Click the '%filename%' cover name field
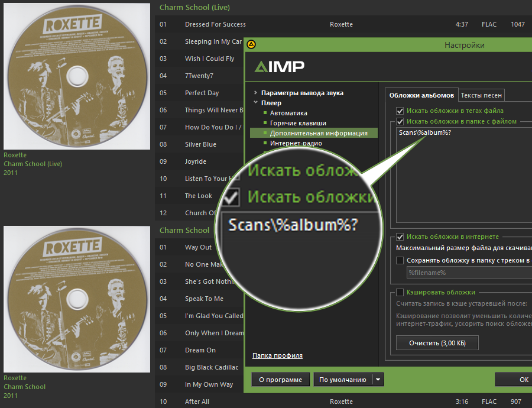The height and width of the screenshot is (408, 532). click(x=469, y=273)
